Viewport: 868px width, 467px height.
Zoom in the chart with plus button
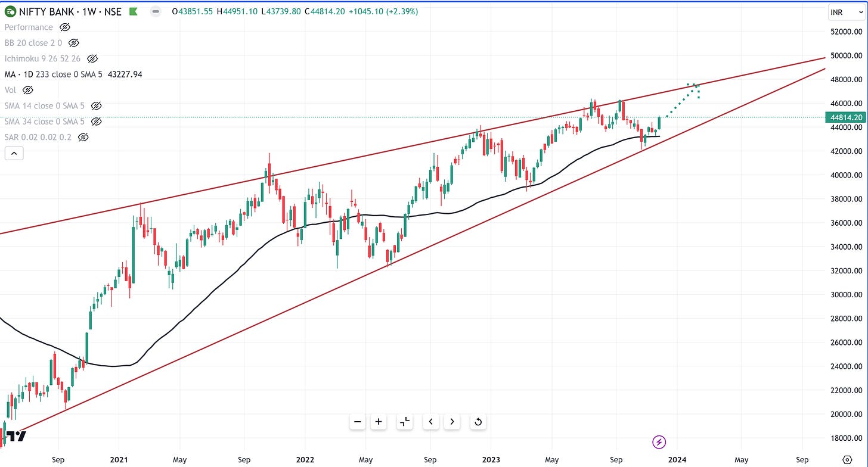click(379, 422)
